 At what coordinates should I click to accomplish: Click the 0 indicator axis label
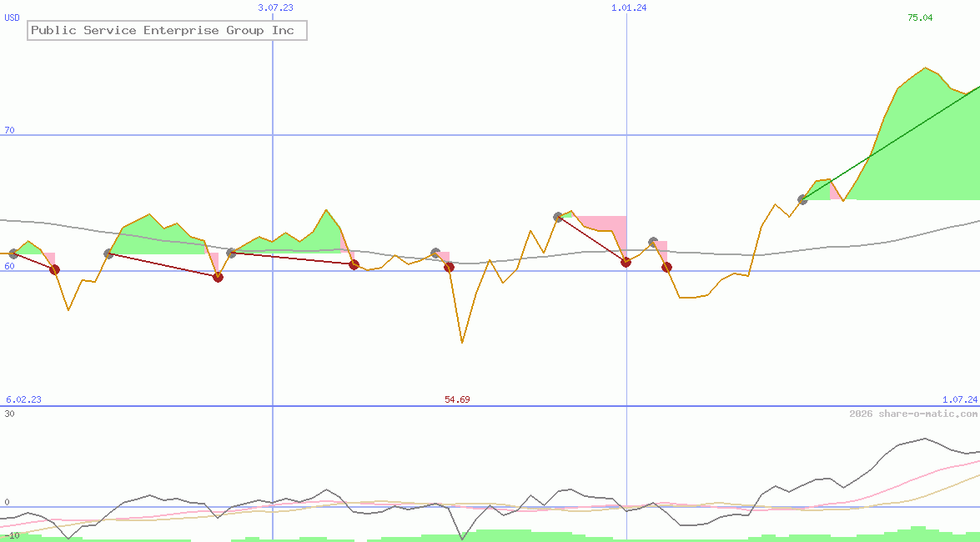pos(7,502)
